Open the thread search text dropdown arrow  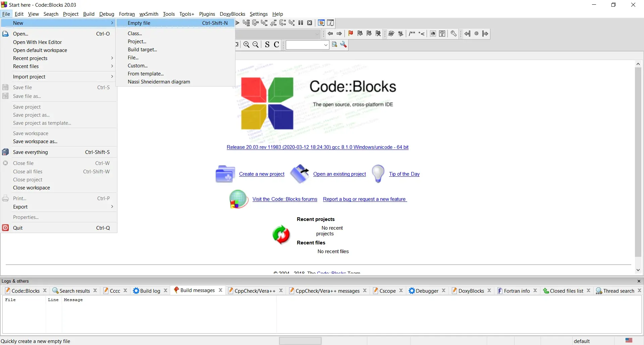[x=326, y=45]
